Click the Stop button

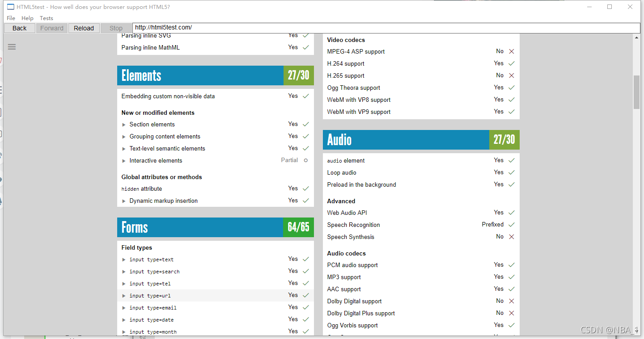(x=116, y=28)
